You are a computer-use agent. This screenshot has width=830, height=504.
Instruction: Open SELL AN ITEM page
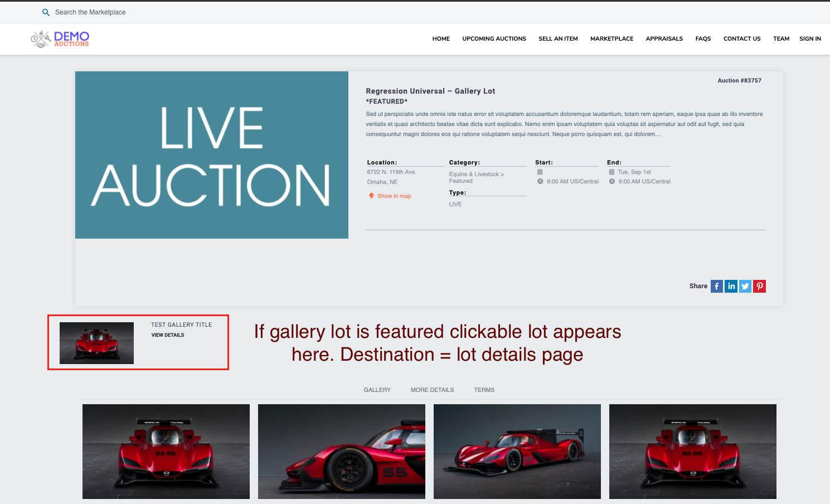coord(558,39)
